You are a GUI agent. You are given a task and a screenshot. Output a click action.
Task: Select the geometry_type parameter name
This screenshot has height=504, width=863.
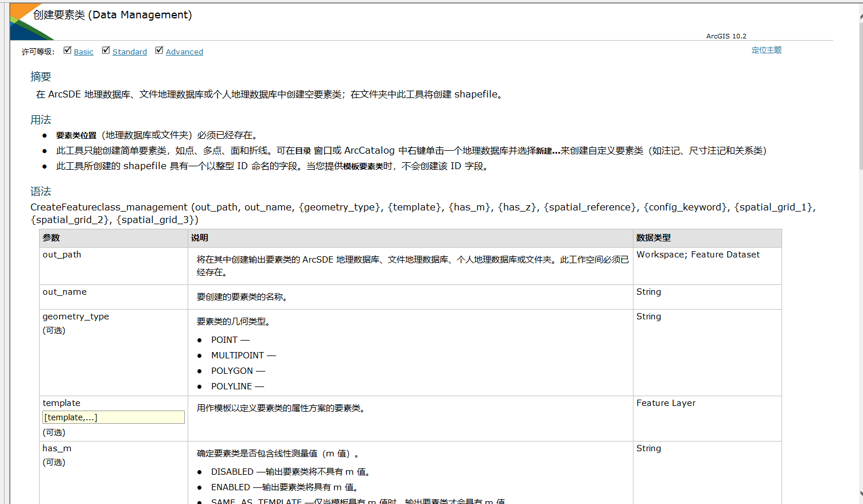click(x=76, y=317)
